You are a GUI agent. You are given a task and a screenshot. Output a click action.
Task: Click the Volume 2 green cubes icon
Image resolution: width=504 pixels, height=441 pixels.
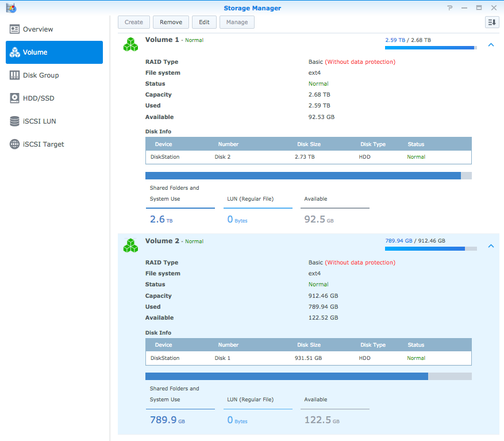coord(130,246)
